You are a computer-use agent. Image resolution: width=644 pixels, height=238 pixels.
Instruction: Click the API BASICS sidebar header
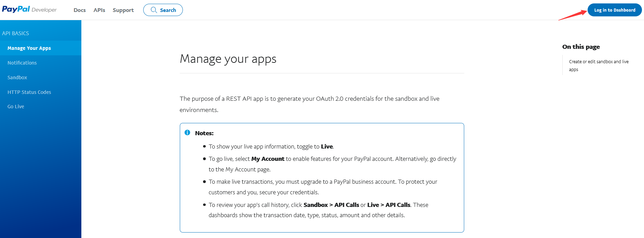pos(15,33)
